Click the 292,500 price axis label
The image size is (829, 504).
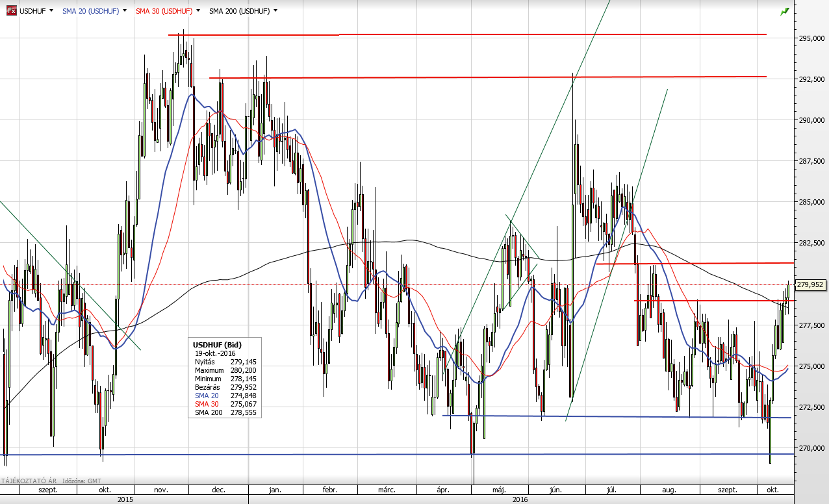(810, 79)
